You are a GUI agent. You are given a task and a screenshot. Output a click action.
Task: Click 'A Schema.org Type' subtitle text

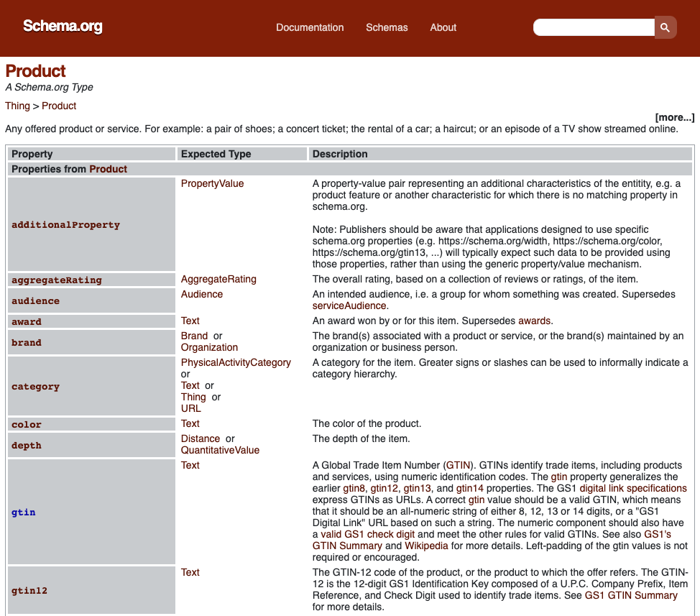49,87
